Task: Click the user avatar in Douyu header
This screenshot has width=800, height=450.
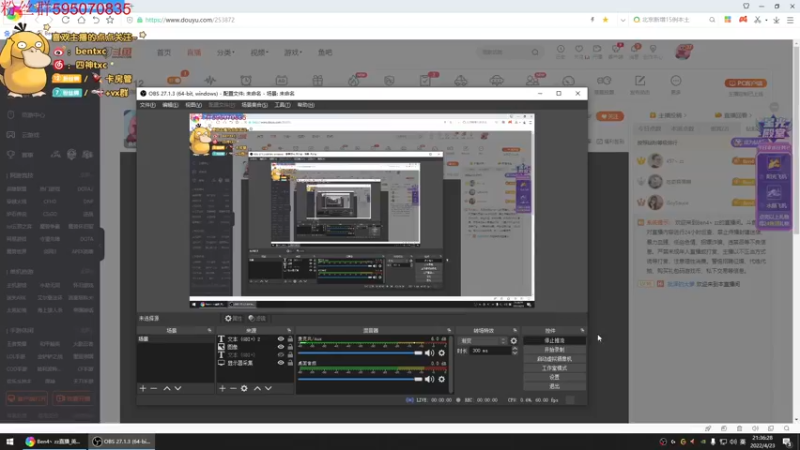Action: (684, 52)
